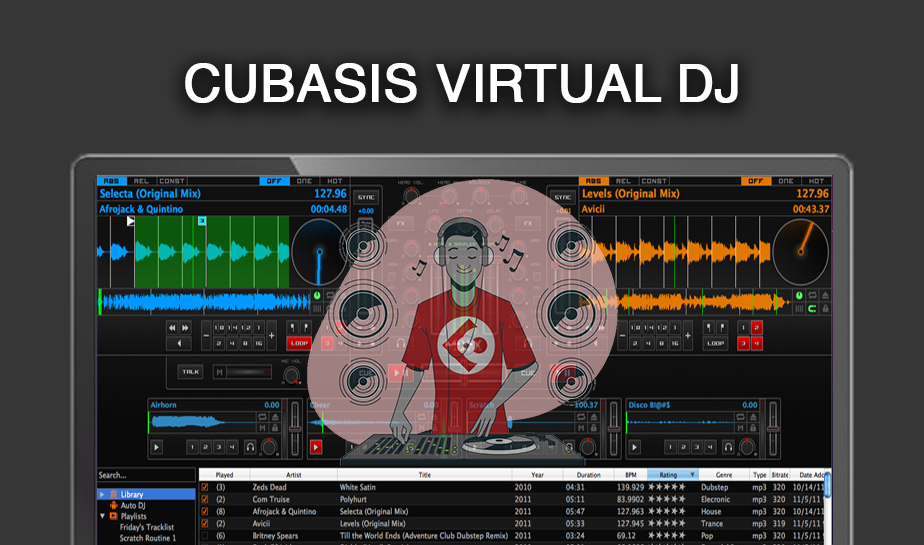Image resolution: width=924 pixels, height=545 pixels.
Task: Click the eject icon on the Levels deck
Action: coord(825,296)
